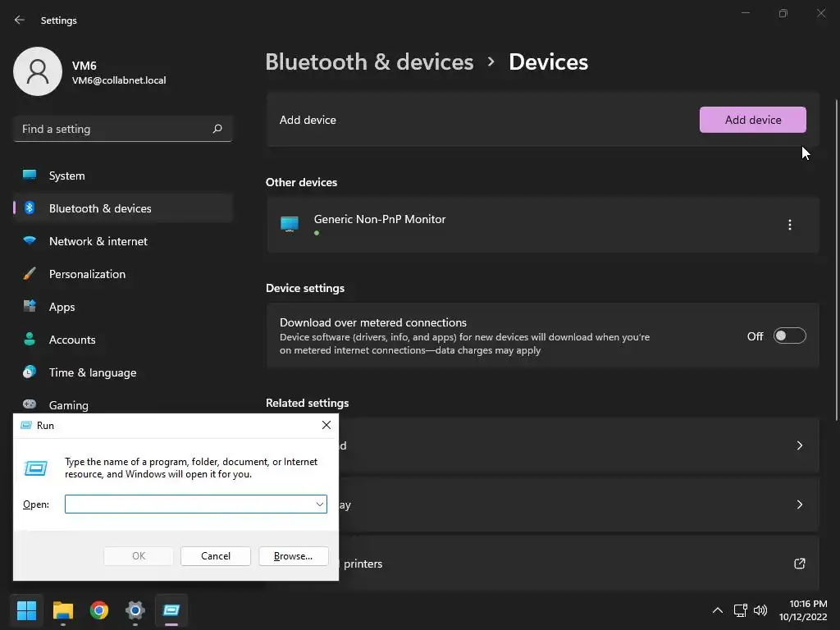This screenshot has width=840, height=630.
Task: Open the Windows Start menu
Action: [x=26, y=610]
